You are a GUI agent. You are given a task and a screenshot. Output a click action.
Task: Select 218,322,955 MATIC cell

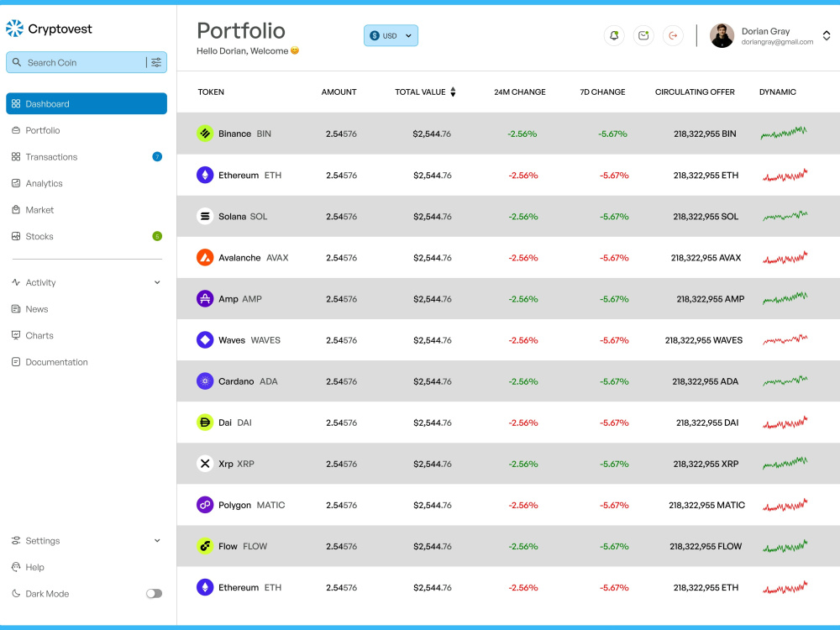click(706, 505)
